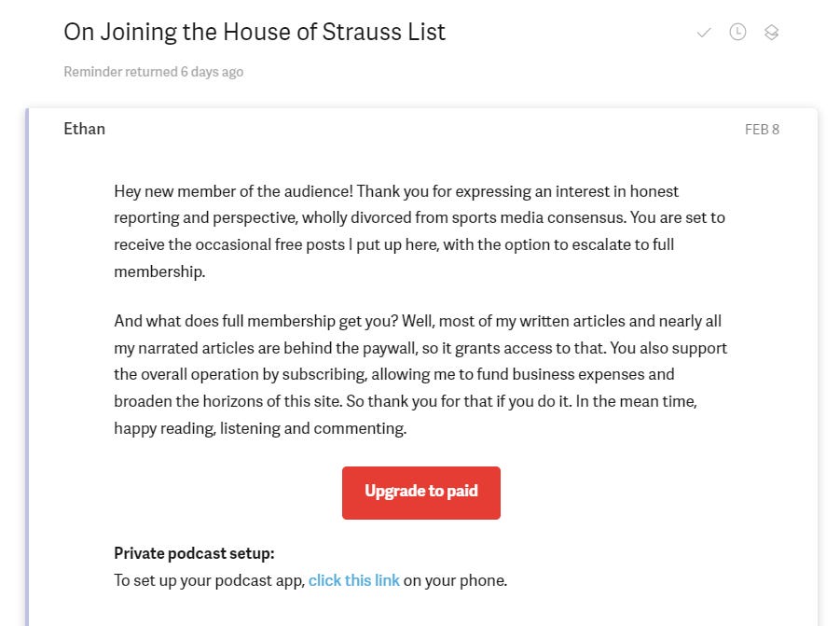Viewport: 840px width, 626px height.
Task: Click the first paragraph of the email
Action: (420, 230)
